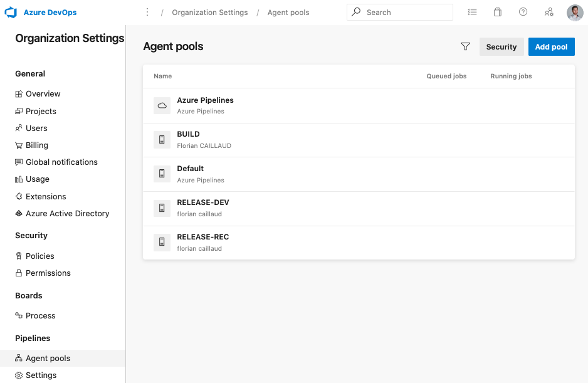Screen dimensions: 588x383
Task: Click the Name column header
Action: click(x=163, y=76)
